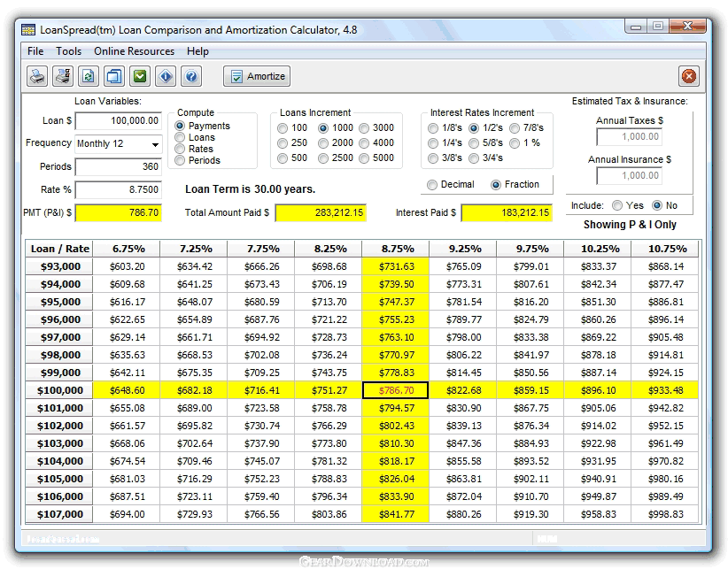Screen dimensions: 728x569
Task: Click the 10.75% column header
Action: 665,249
